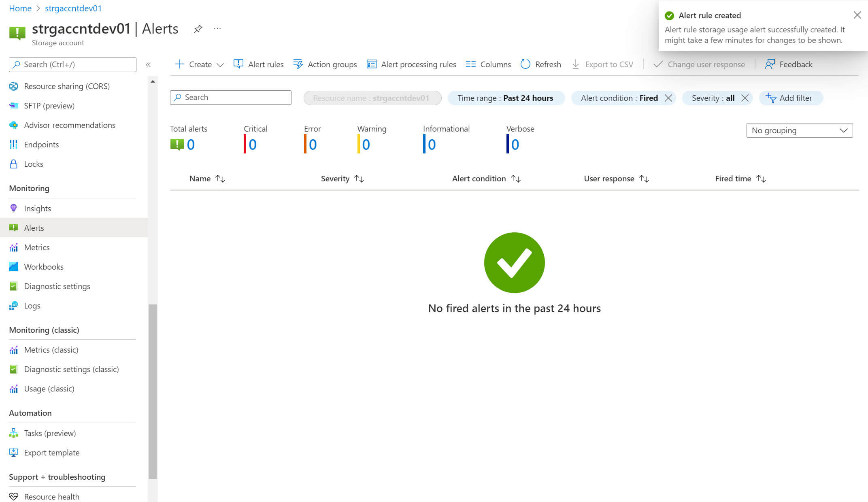This screenshot has height=502, width=868.
Task: Collapse the sidebar with double chevron
Action: coord(148,65)
